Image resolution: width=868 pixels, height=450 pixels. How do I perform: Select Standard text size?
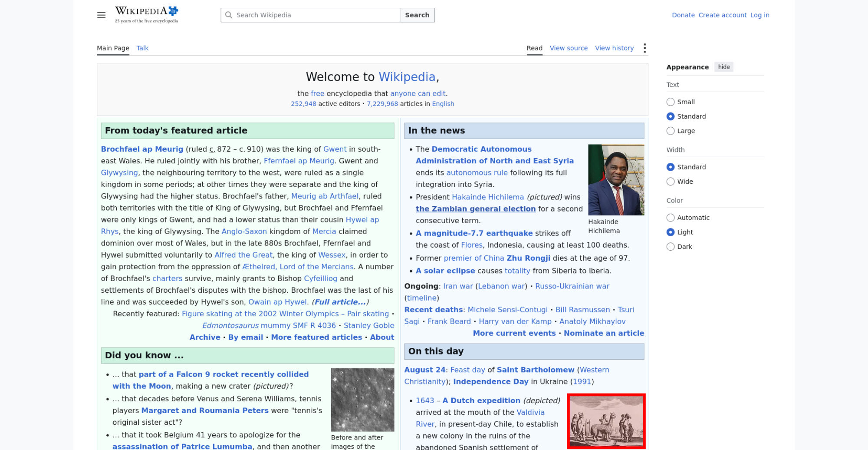[x=671, y=116]
